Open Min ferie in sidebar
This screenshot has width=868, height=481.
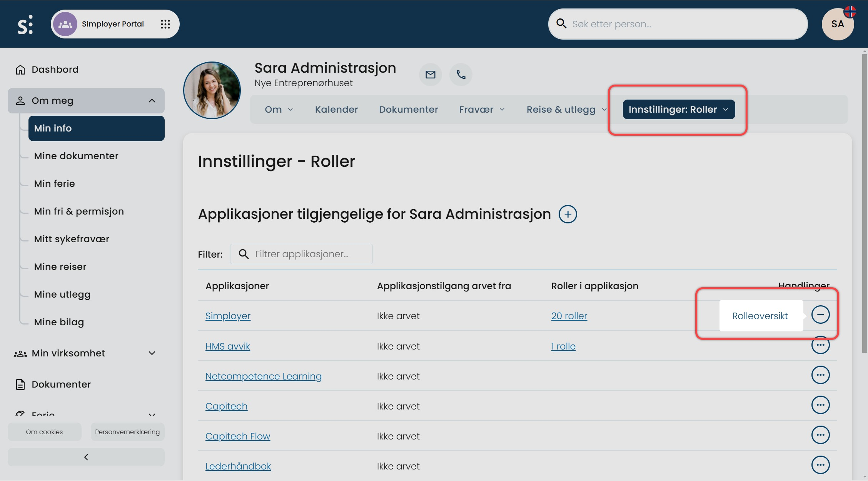click(x=54, y=184)
